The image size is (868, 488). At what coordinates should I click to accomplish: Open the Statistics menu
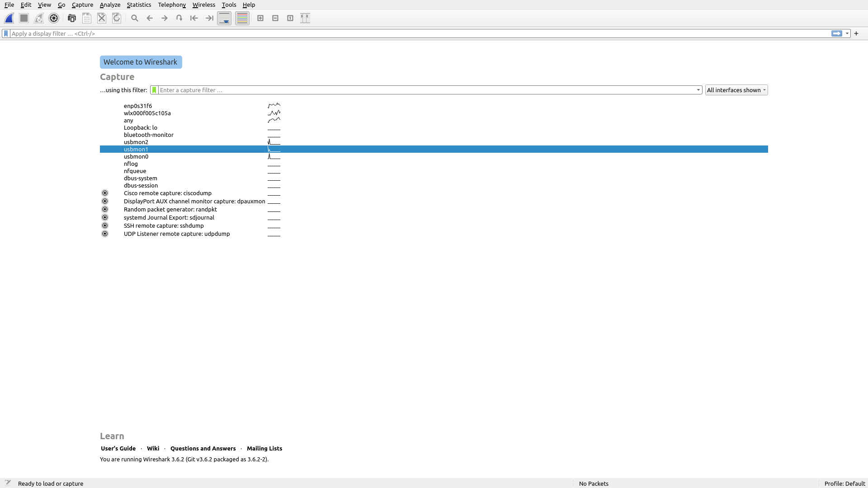click(139, 5)
